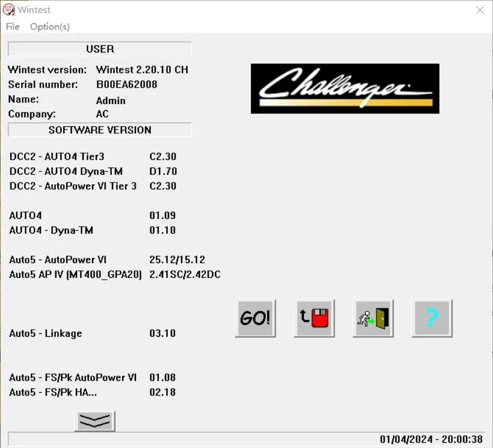Open the File menu
The width and height of the screenshot is (493, 448).
12,26
